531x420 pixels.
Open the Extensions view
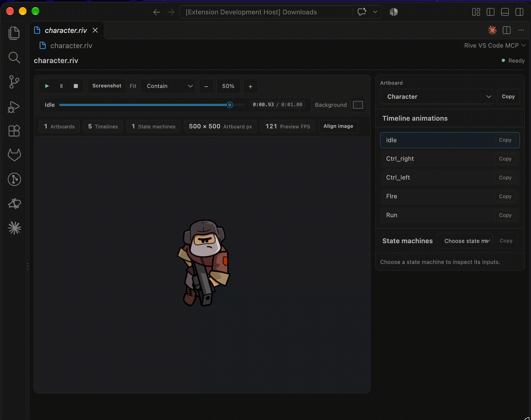(14, 131)
